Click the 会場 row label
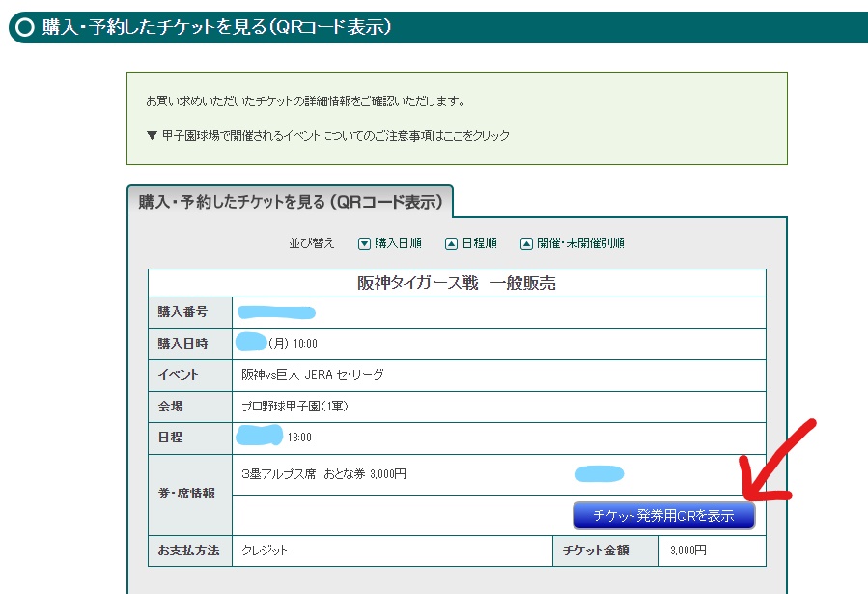 (x=190, y=407)
